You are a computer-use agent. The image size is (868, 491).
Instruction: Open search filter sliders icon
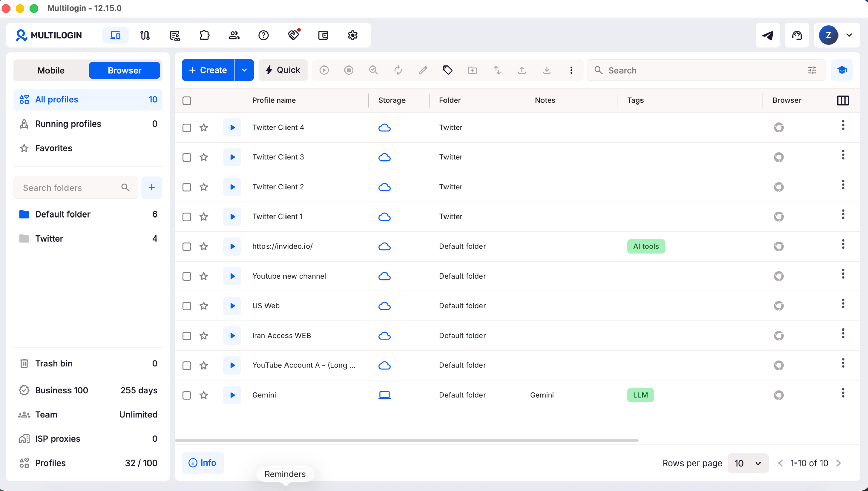point(812,70)
